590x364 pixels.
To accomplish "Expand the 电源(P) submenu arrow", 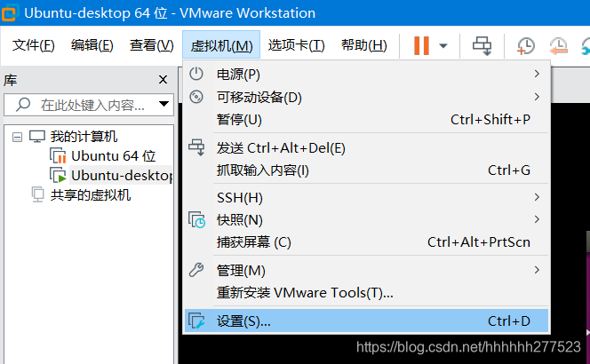I will 537,74.
